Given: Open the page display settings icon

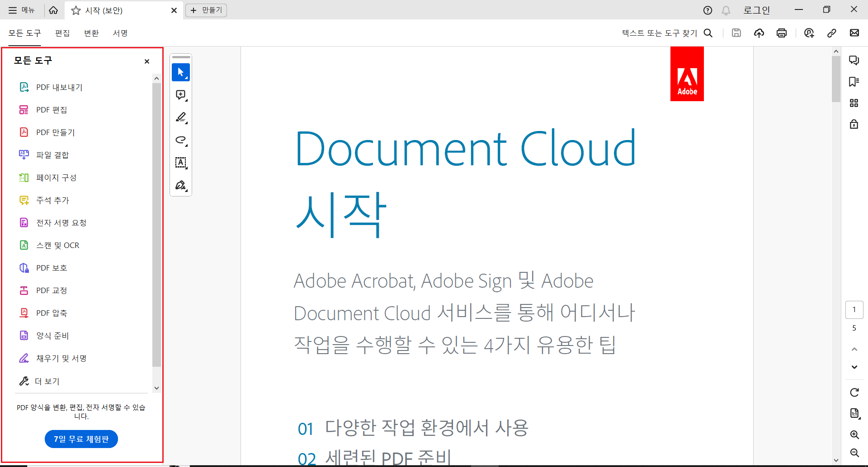Looking at the screenshot, I should (x=854, y=413).
